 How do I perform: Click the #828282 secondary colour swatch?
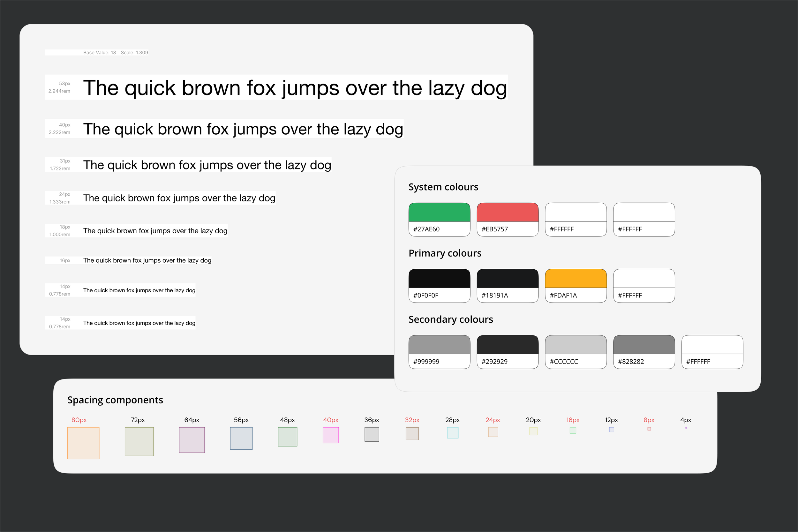point(644,345)
